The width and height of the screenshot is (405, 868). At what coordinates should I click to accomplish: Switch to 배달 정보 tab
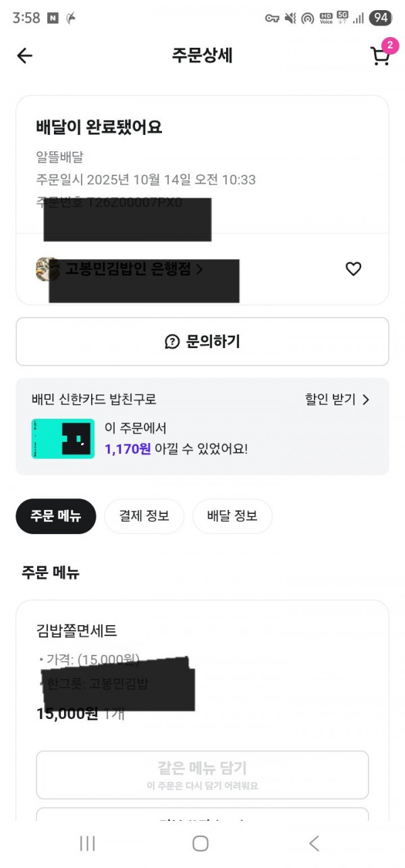(x=233, y=516)
